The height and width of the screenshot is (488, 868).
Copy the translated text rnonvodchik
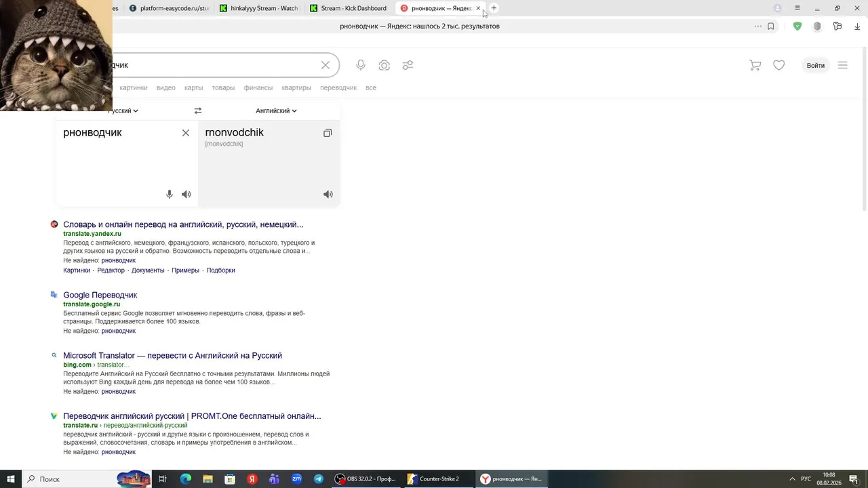(328, 133)
